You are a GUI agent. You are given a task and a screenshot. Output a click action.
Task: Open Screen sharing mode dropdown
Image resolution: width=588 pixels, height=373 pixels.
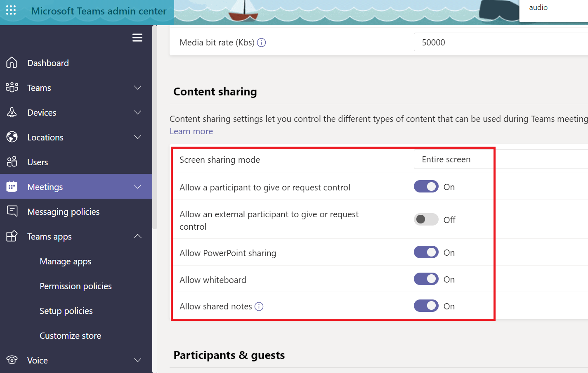click(501, 159)
